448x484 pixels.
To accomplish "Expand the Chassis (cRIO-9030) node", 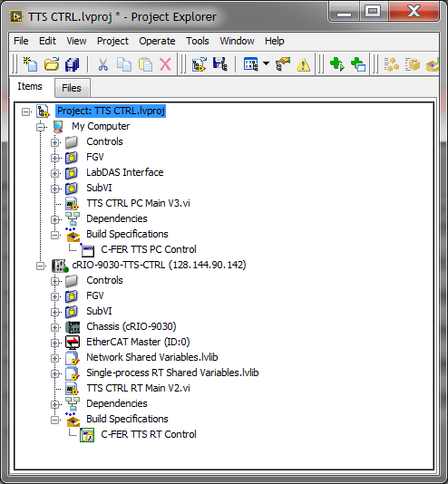I will (55, 327).
